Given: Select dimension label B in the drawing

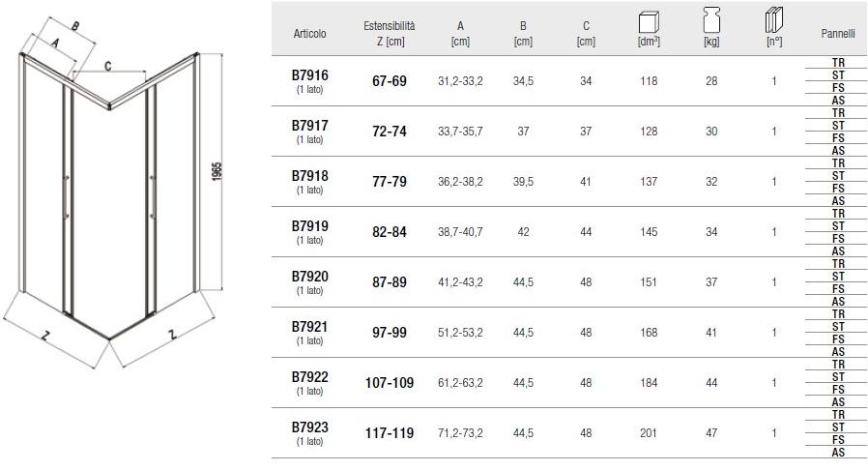Looking at the screenshot, I should 75,25.
